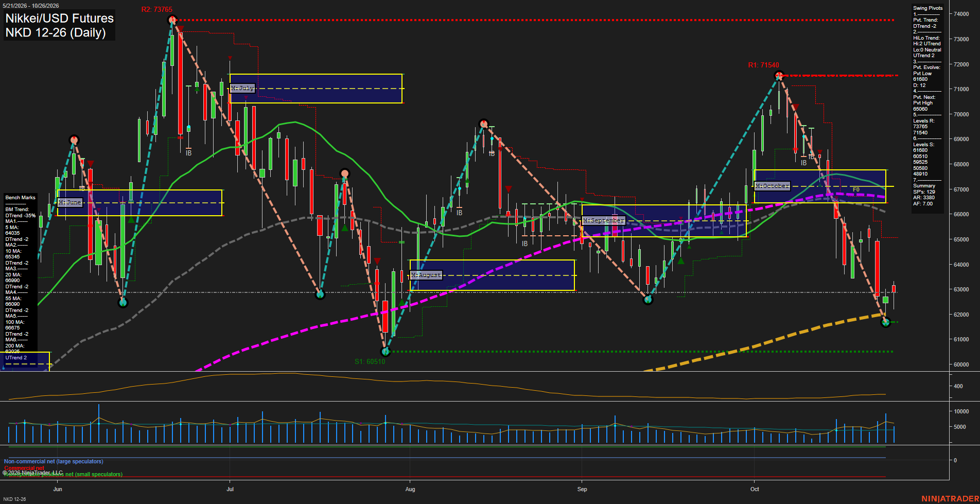980x504 pixels.
Task: Click the 'Jun' time axis label
Action: (x=58, y=489)
